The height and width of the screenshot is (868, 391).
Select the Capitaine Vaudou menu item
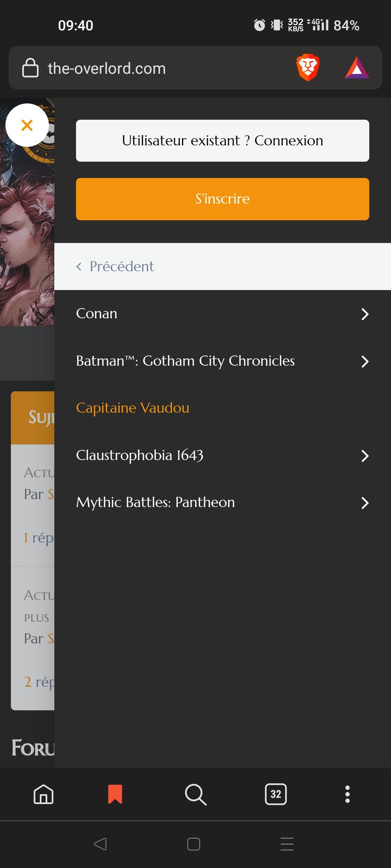(133, 408)
